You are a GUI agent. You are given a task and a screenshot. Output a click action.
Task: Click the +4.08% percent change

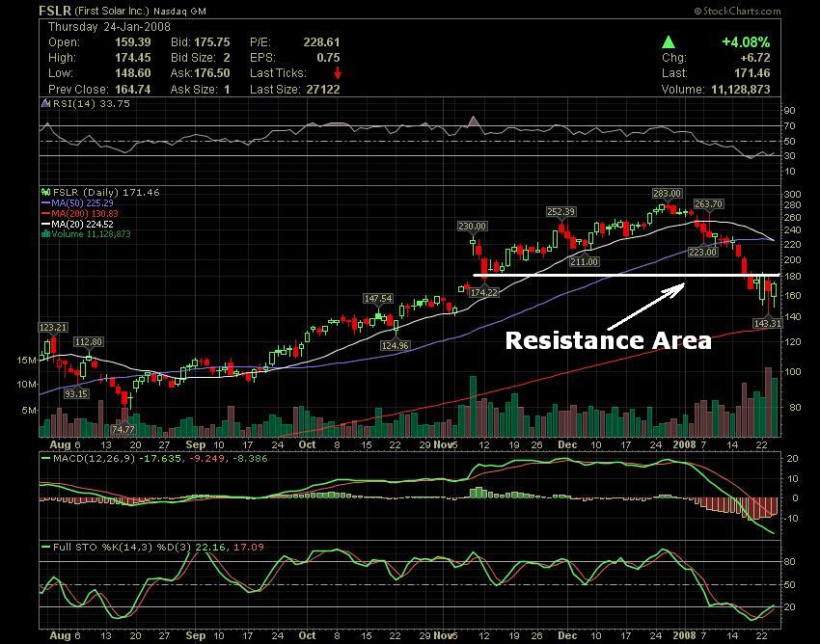[746, 42]
